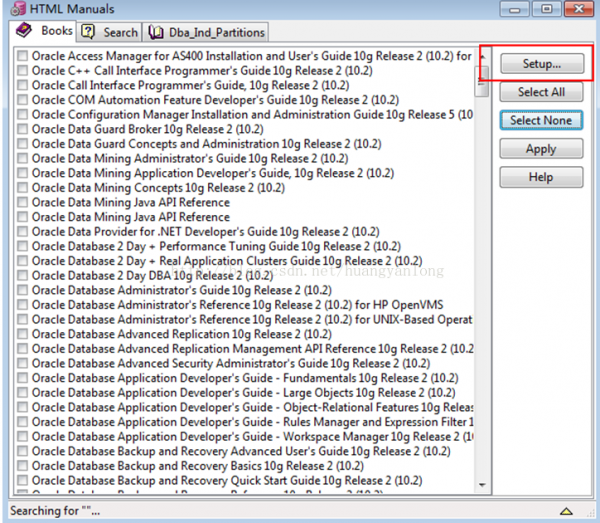This screenshot has width=600, height=523.
Task: Click the HTML Manuals title bar icon
Action: [18, 8]
